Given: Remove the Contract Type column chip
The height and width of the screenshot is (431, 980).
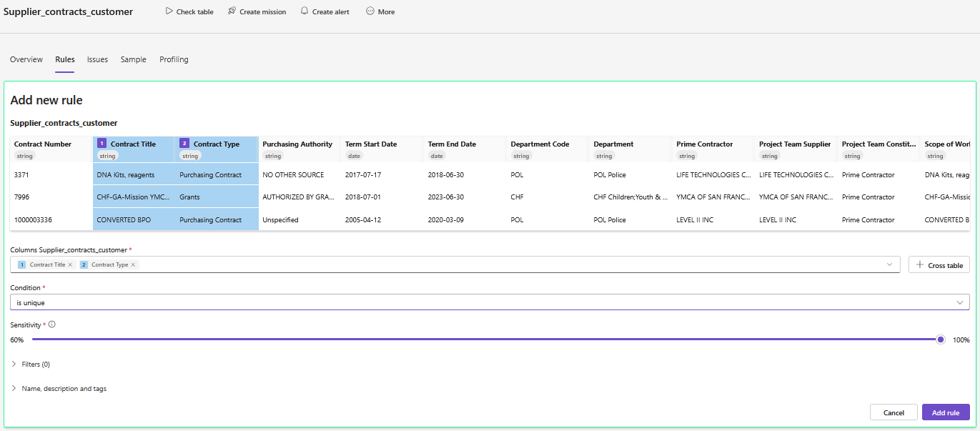Looking at the screenshot, I should (133, 264).
